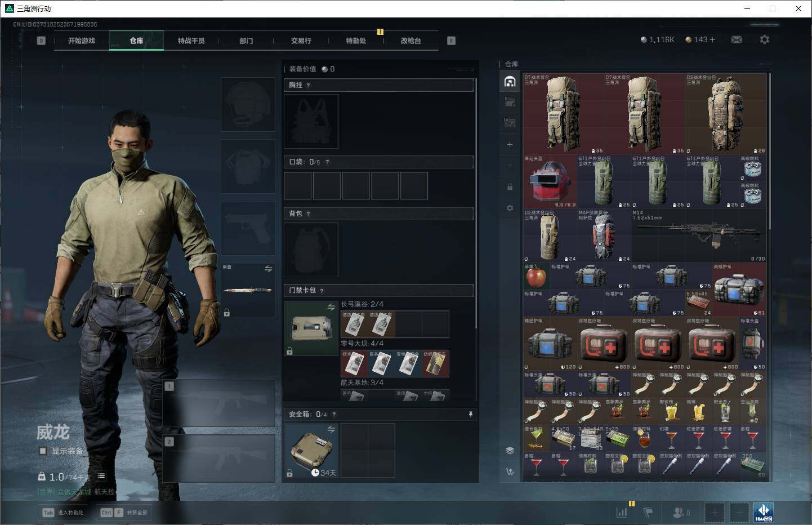
Task: Open the second warehouse container tab icon
Action: tap(510, 102)
